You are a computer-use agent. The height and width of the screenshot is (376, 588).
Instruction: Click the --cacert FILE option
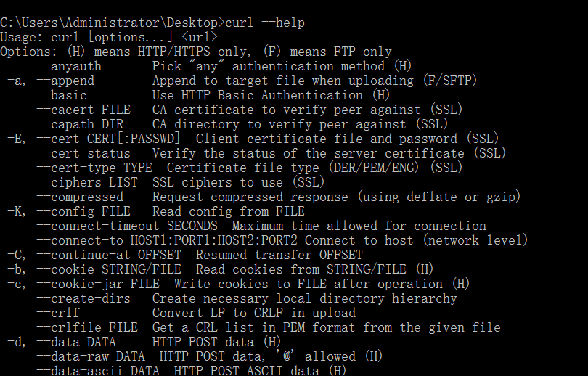(x=83, y=110)
